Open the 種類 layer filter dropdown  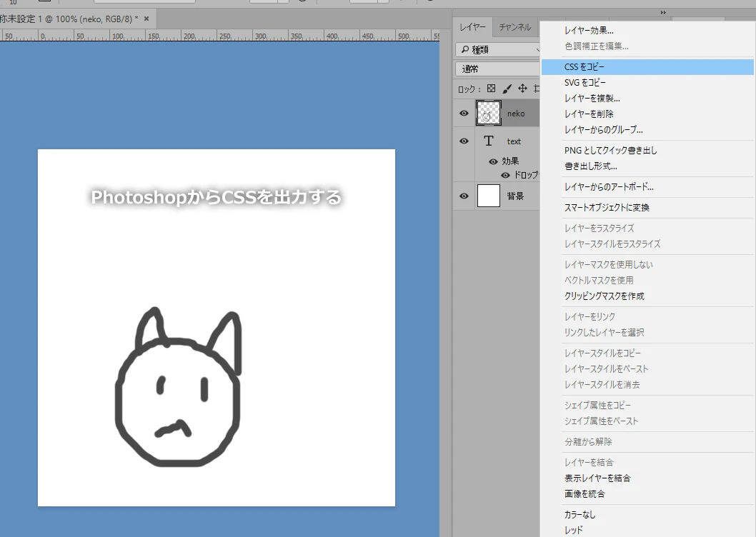(498, 50)
